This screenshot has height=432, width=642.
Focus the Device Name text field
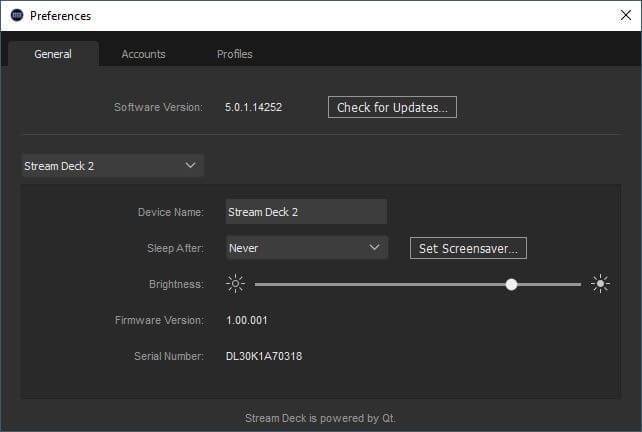pos(306,212)
